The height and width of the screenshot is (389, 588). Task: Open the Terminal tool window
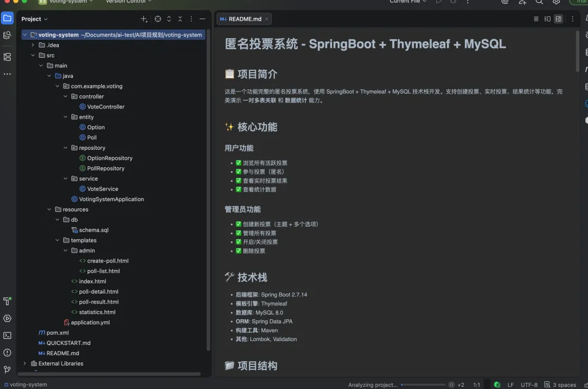pyautogui.click(x=7, y=336)
